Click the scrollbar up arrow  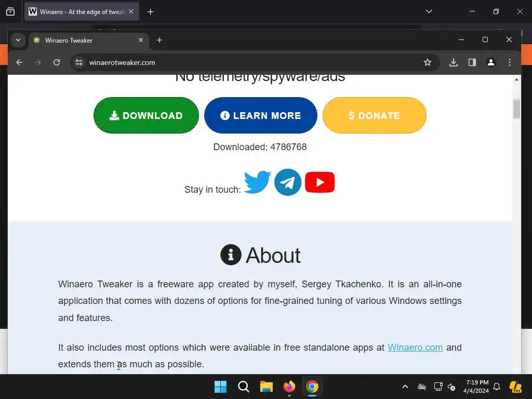click(x=516, y=79)
